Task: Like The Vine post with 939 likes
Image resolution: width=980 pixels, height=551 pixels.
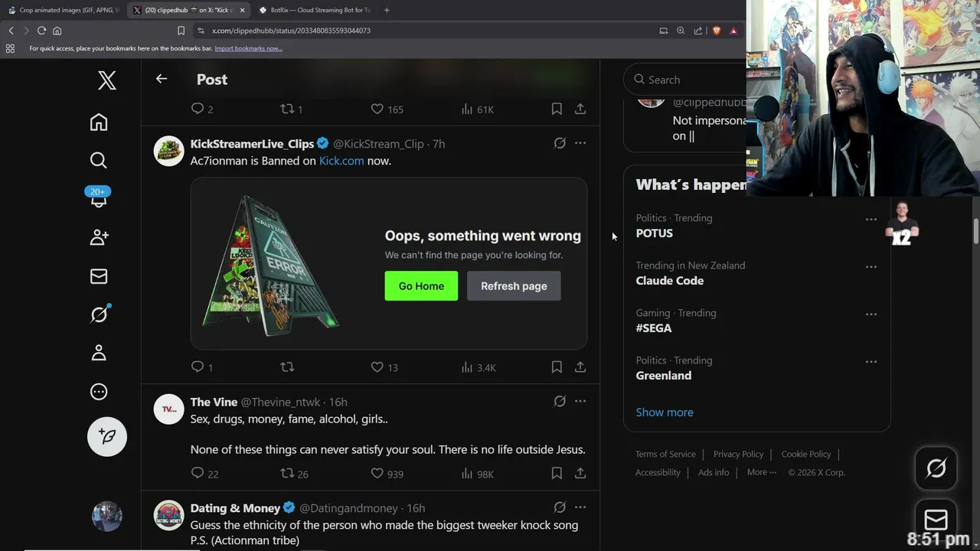Action: 387,474
